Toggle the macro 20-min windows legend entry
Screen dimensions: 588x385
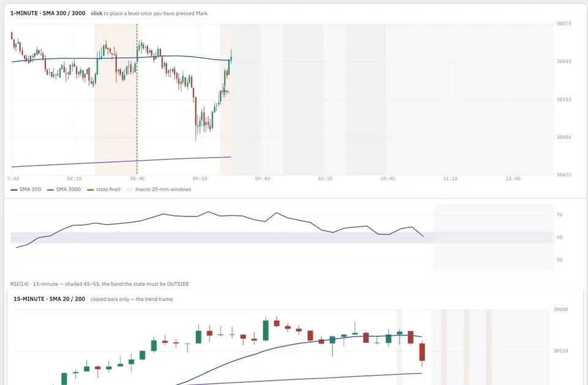[159, 189]
